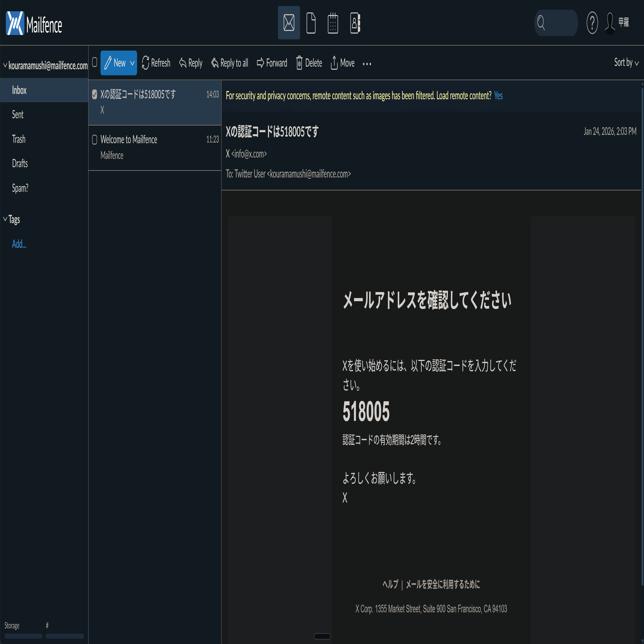Collapse the Tags section
Screen dimensions: 644x644
pos(5,219)
